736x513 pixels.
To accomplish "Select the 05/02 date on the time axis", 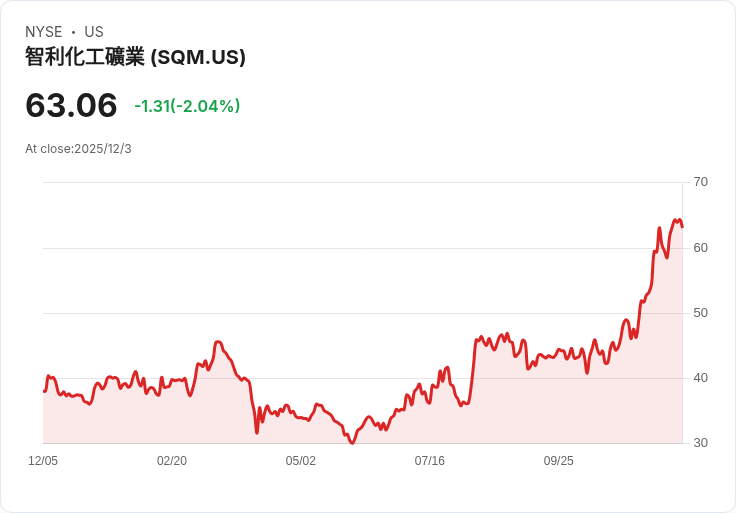I will click(x=301, y=461).
